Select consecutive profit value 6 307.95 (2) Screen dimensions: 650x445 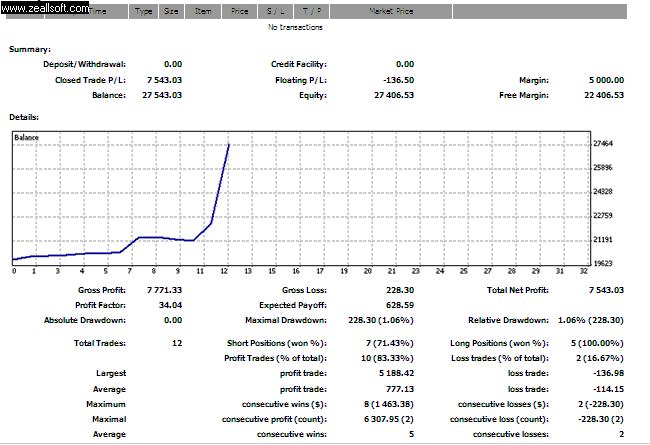[389, 419]
